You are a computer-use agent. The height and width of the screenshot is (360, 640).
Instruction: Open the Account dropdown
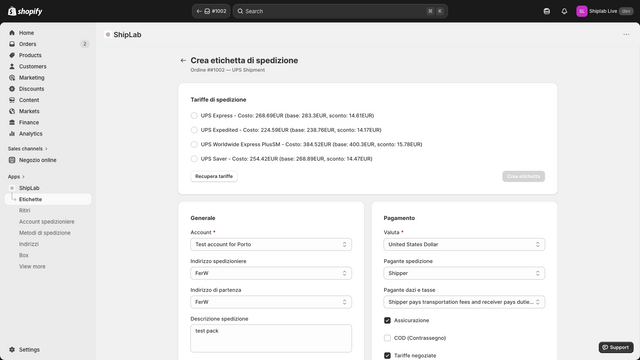click(x=271, y=244)
